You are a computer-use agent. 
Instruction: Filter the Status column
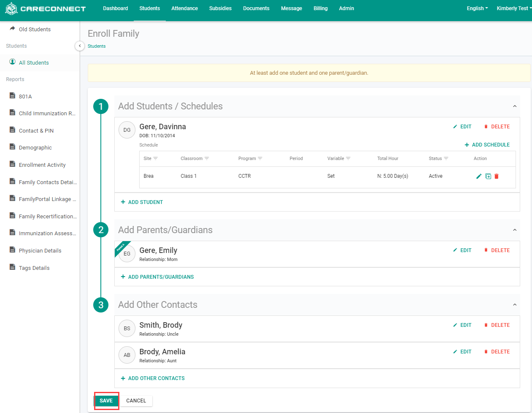tap(446, 159)
